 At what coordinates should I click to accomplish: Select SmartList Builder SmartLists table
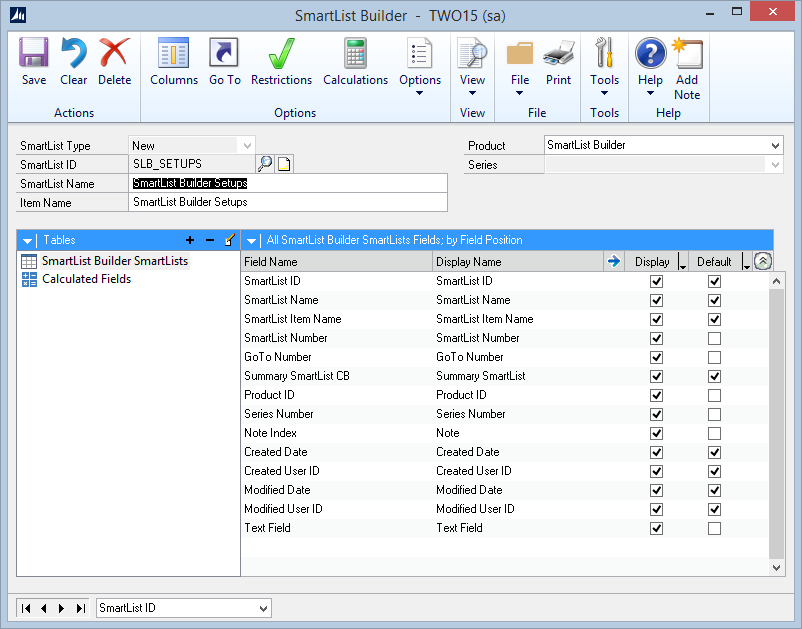coord(115,261)
